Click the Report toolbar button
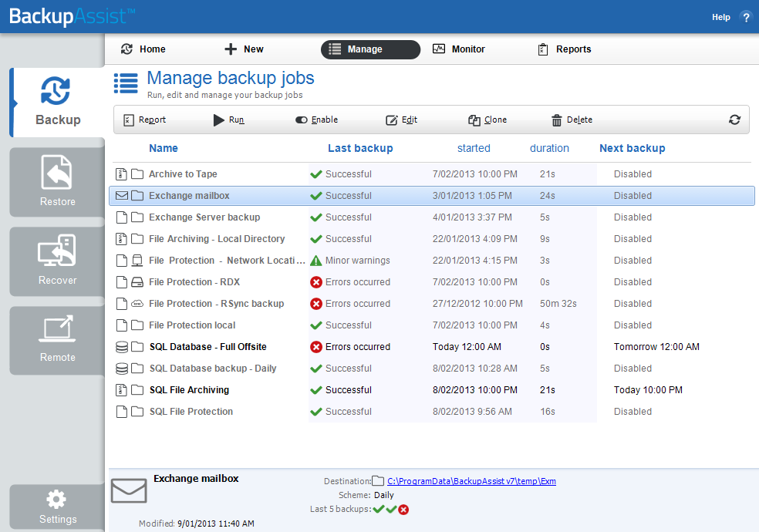 pos(144,120)
